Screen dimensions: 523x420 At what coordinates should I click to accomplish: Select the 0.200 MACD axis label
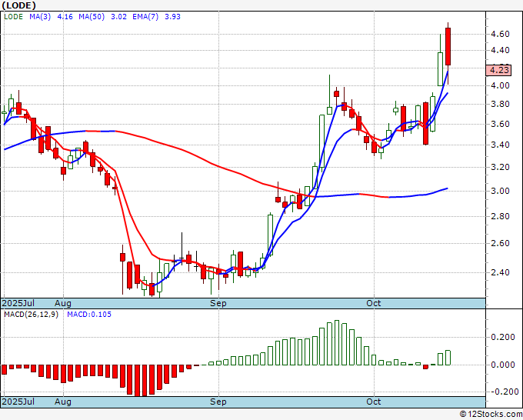pos(503,337)
